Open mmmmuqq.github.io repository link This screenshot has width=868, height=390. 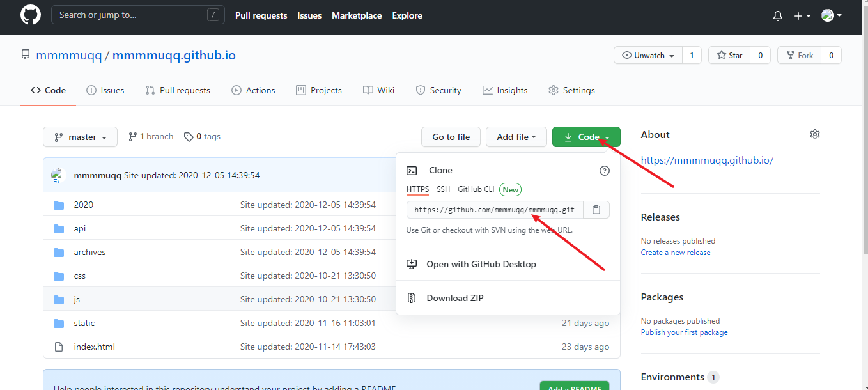[x=174, y=56]
